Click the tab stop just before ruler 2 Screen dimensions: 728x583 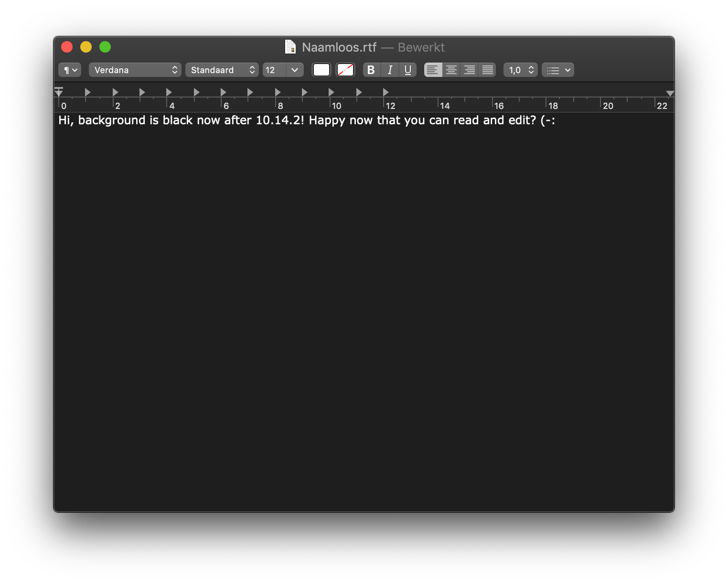coord(115,92)
